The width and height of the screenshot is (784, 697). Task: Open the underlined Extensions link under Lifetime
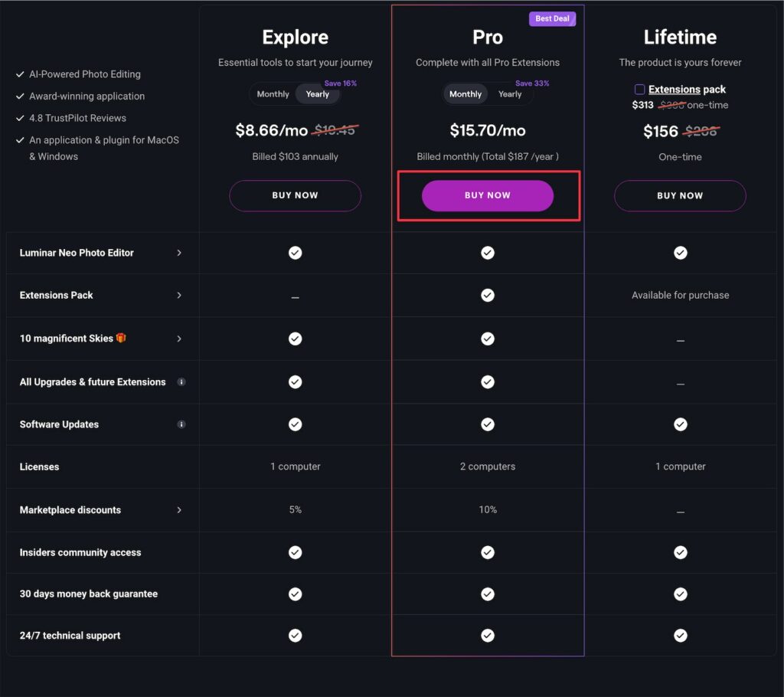coord(674,89)
